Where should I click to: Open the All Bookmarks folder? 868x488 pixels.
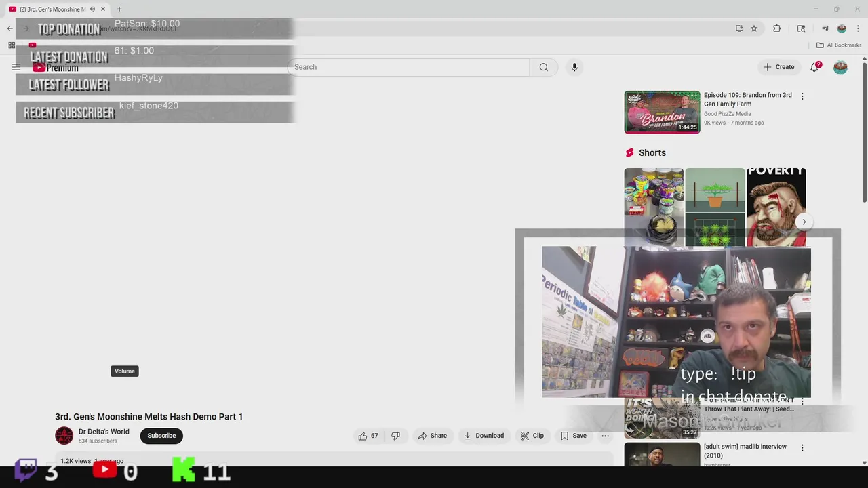point(839,45)
